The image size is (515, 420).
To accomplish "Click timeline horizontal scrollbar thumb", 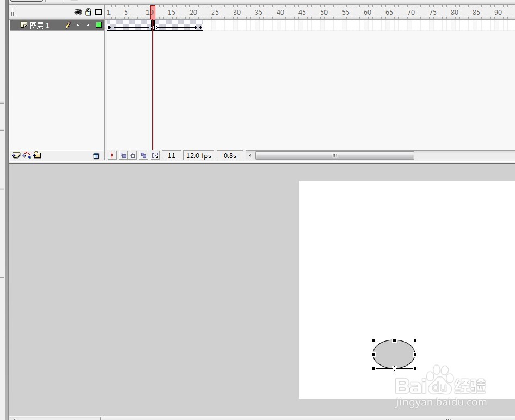I will click(x=335, y=155).
